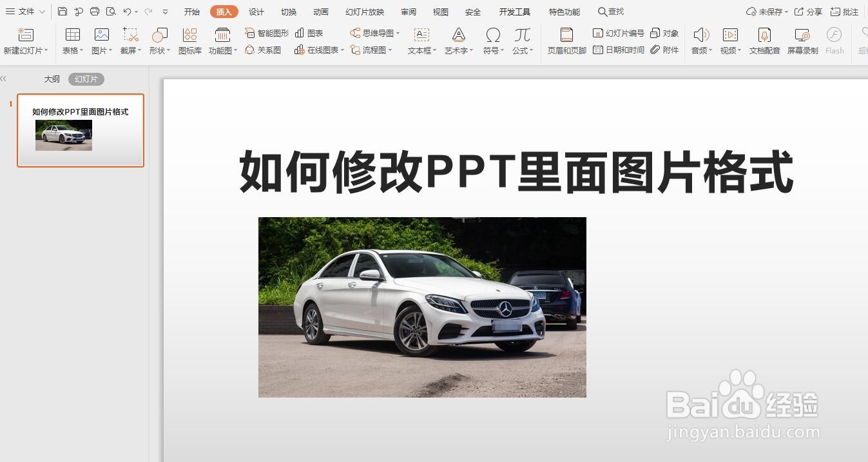Insert a 符号 symbol
This screenshot has height=462, width=868.
point(494,41)
